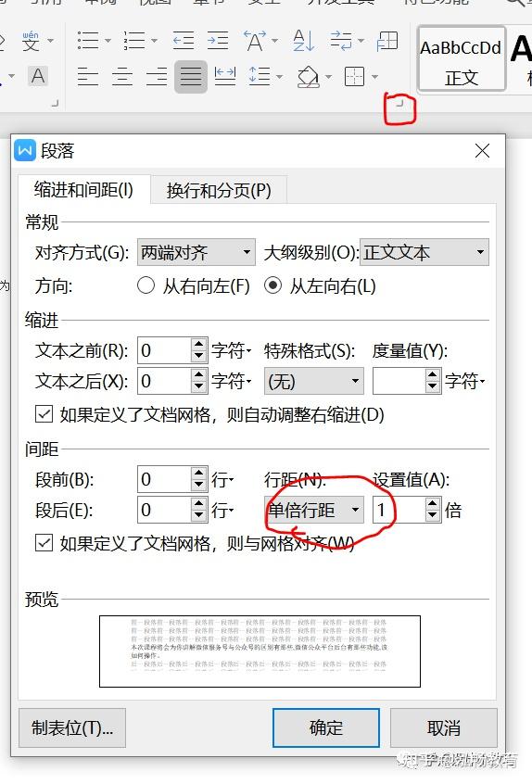Open paragraph dialog launcher in ribbon corner
Image resolution: width=532 pixels, height=784 pixels.
coord(399,104)
